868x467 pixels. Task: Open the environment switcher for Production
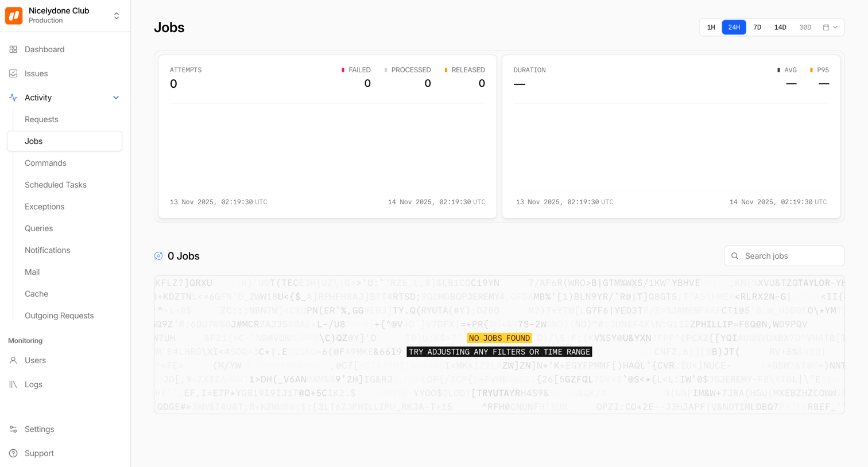tap(117, 15)
